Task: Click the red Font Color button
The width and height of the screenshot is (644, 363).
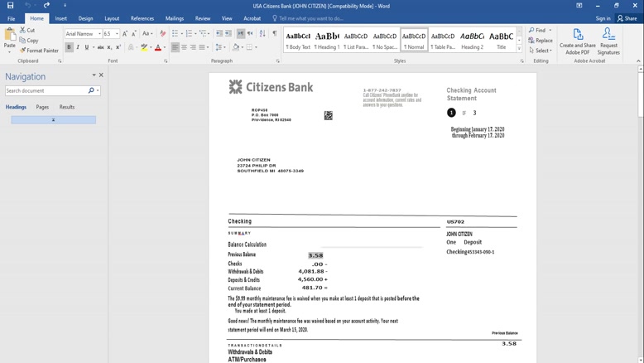Action: click(x=158, y=47)
